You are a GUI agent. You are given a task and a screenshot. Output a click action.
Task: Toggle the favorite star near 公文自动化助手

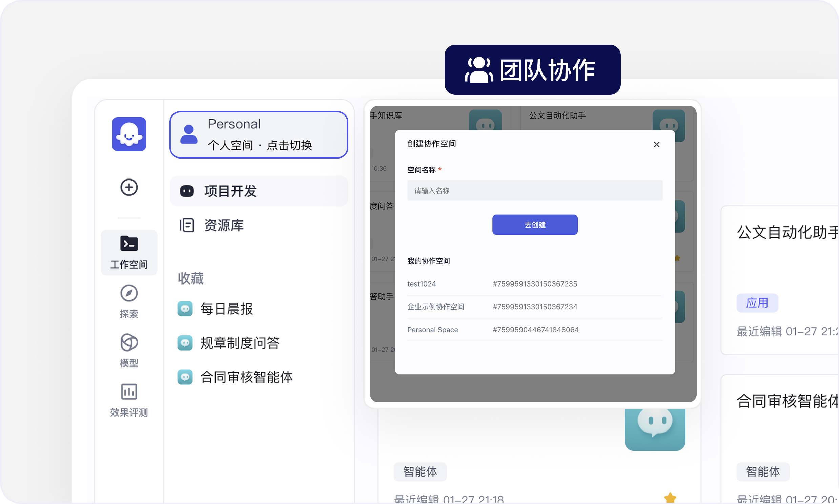pyautogui.click(x=677, y=258)
